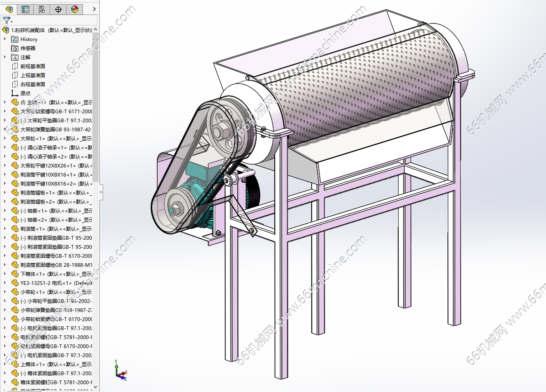This screenshot has height=392, width=546.
Task: Click the 下箱体<1> part icon
Action: pyautogui.click(x=15, y=274)
